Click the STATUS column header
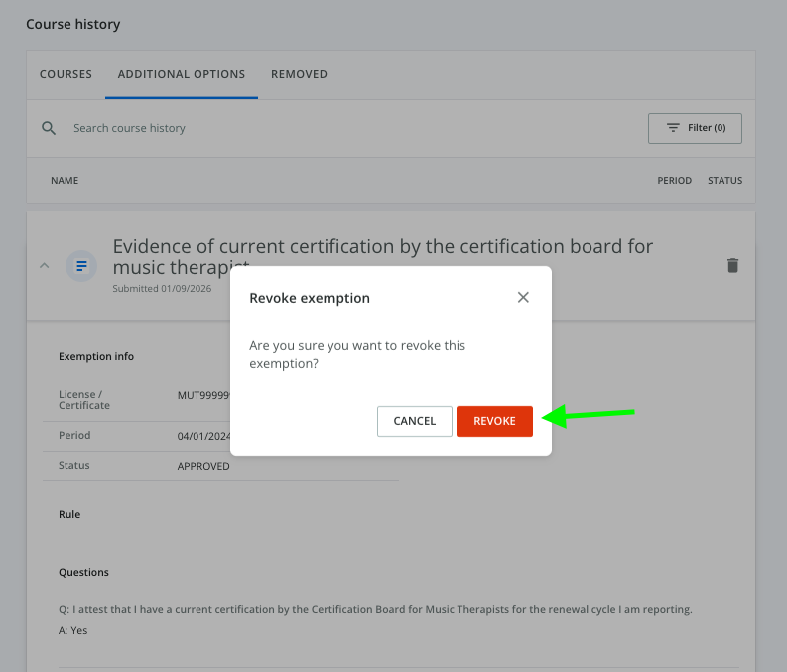Image resolution: width=787 pixels, height=672 pixels. pyautogui.click(x=724, y=181)
